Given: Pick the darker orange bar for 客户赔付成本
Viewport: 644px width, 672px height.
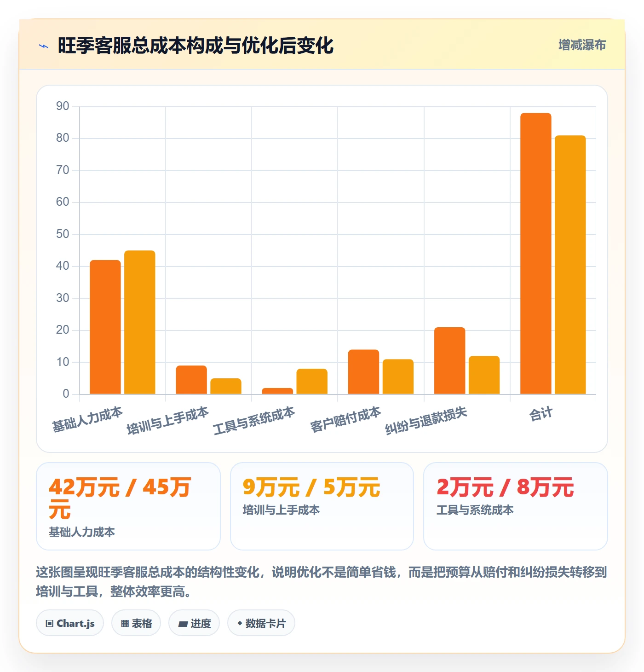Looking at the screenshot, I should pos(363,372).
